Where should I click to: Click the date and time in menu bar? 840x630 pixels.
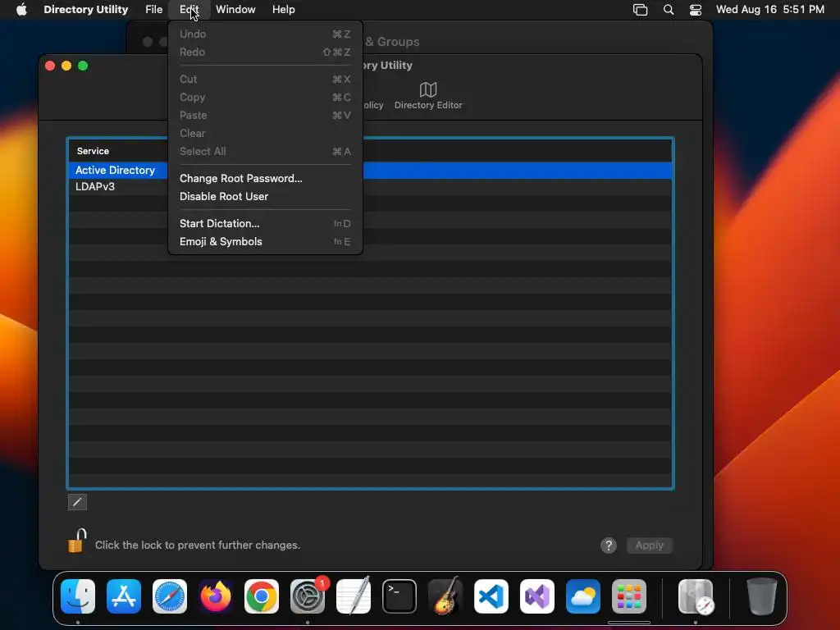[x=769, y=10]
